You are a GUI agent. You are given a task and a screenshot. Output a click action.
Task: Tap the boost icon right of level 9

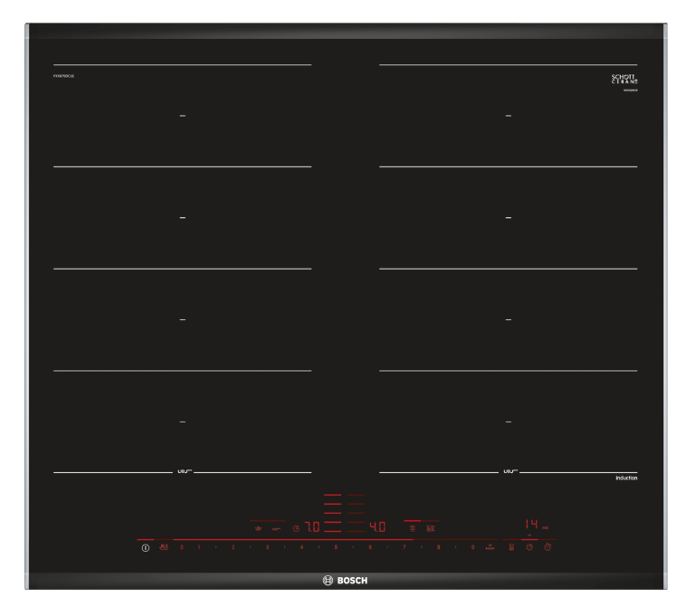pyautogui.click(x=490, y=548)
